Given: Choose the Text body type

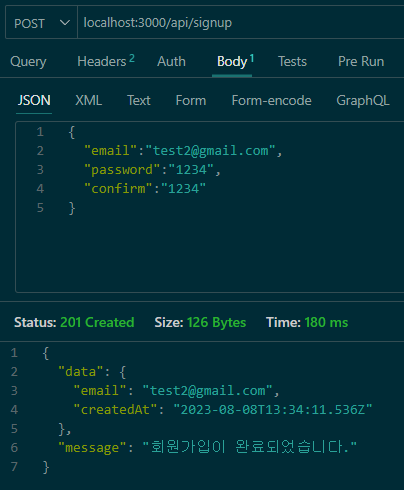Looking at the screenshot, I should pyautogui.click(x=139, y=101).
